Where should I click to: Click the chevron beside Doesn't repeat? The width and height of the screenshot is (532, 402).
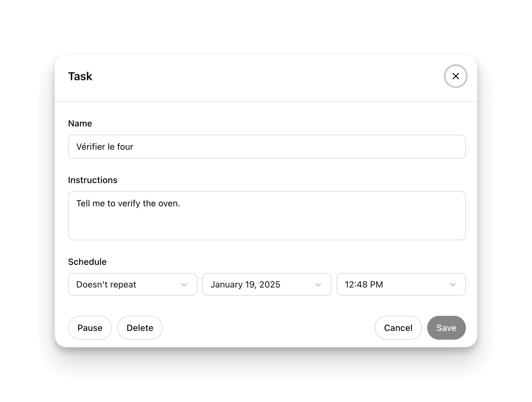click(x=184, y=285)
